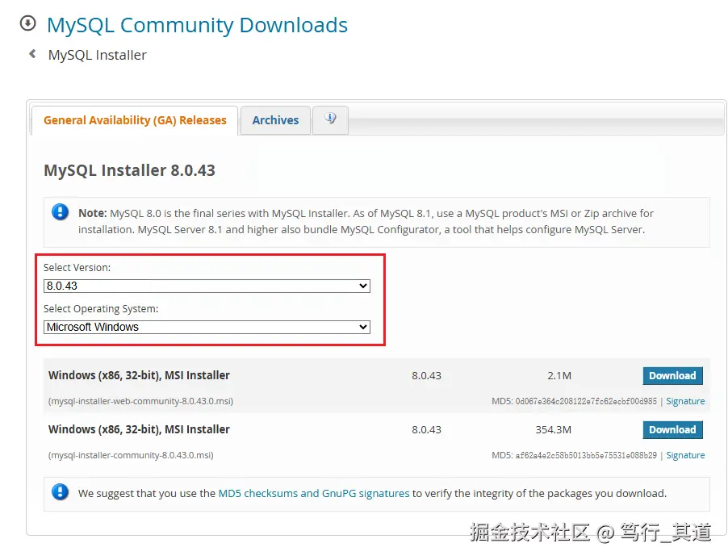This screenshot has height=560, width=728.
Task: Click the Select Version label
Action: tap(77, 267)
